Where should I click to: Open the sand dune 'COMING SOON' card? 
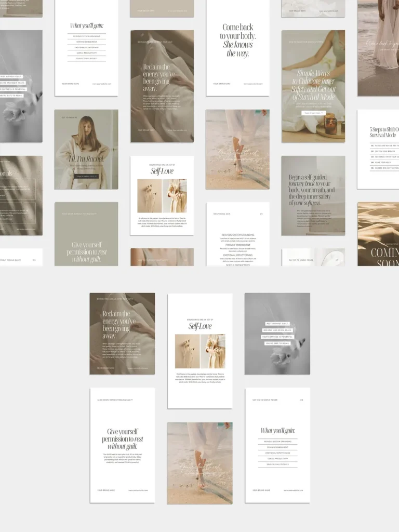point(378,234)
